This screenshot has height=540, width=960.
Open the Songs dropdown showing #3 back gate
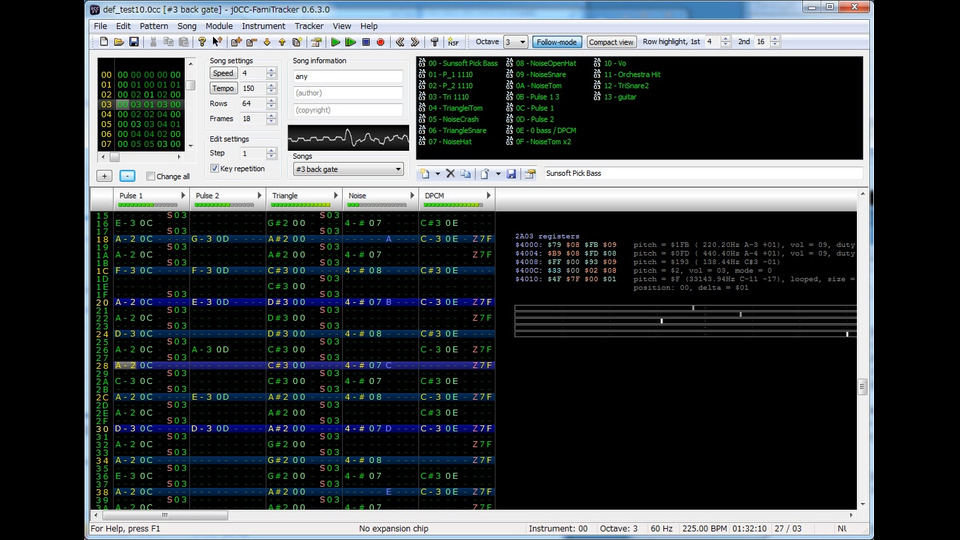click(346, 169)
